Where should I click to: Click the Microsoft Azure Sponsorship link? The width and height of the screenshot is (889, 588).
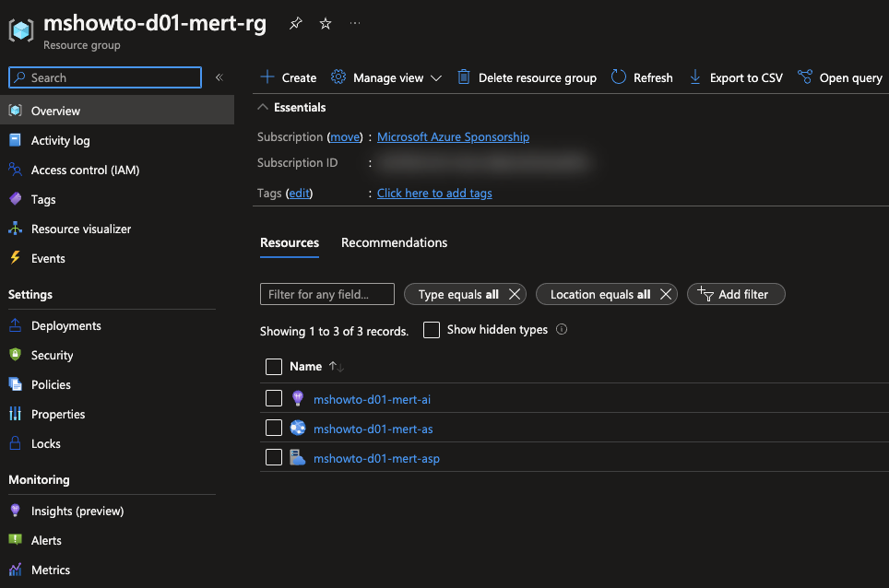(x=453, y=137)
